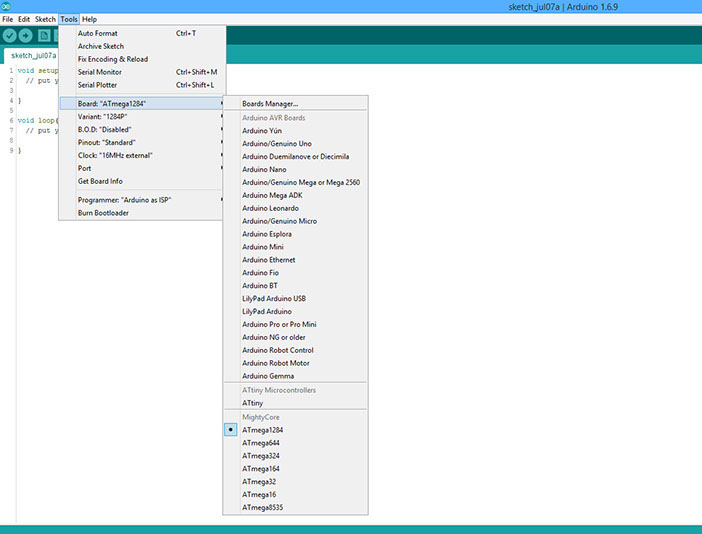Choose Archive Sketch menu entry

(142, 46)
